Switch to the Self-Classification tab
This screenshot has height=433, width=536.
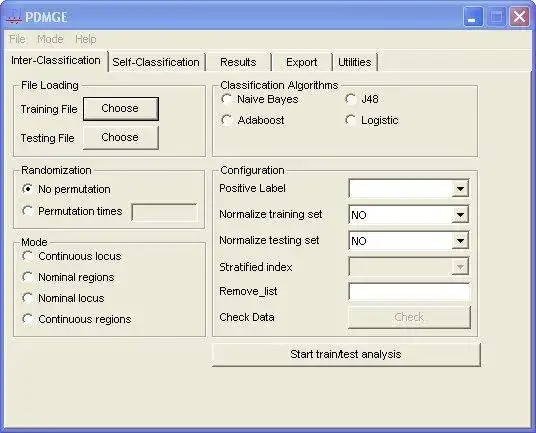156,62
